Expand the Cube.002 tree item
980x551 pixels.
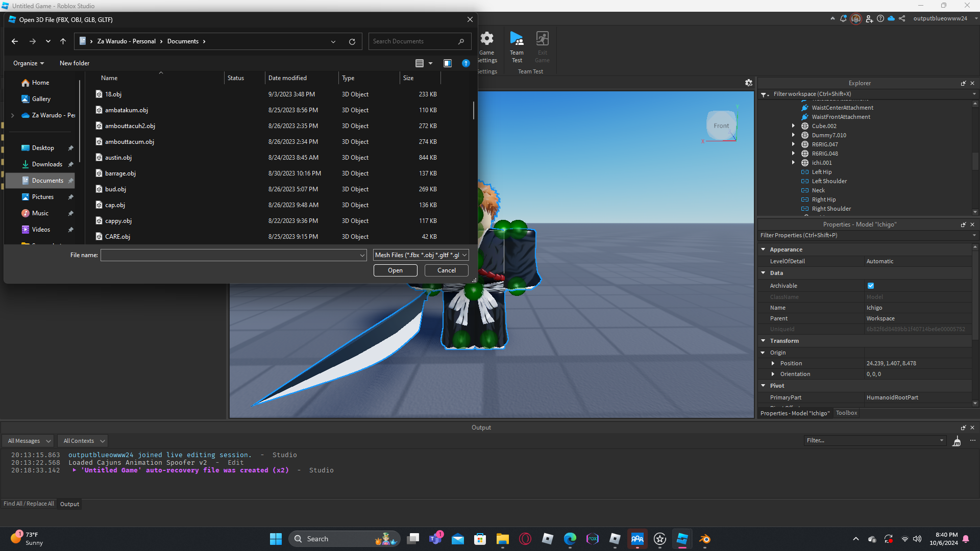(x=793, y=126)
